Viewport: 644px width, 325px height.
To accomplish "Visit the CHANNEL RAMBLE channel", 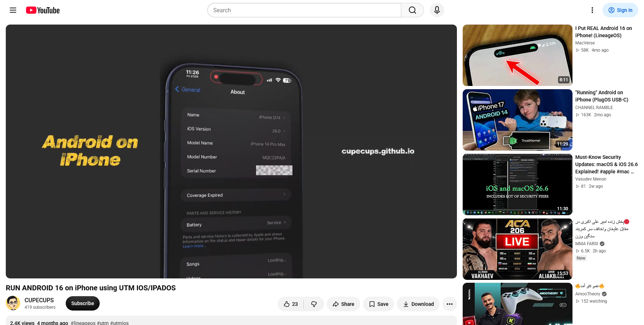I will (594, 108).
